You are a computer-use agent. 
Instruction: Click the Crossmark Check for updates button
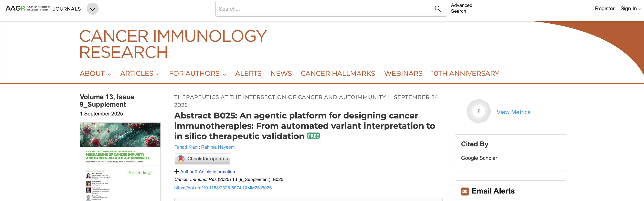(x=202, y=159)
